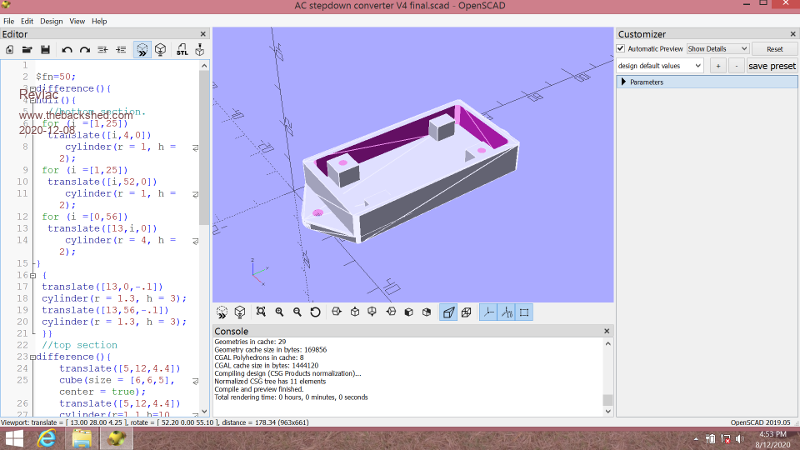The width and height of the screenshot is (800, 450).
Task: Click the Reset button in Customizer
Action: (774, 48)
